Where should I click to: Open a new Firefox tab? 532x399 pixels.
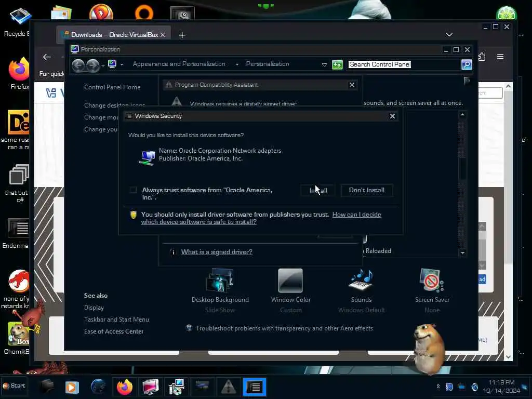(x=182, y=35)
